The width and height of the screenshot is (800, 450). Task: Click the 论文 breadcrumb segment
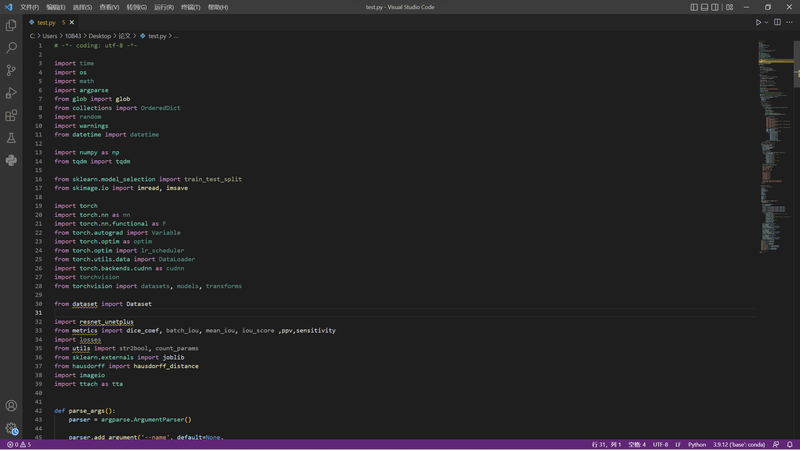pos(124,36)
